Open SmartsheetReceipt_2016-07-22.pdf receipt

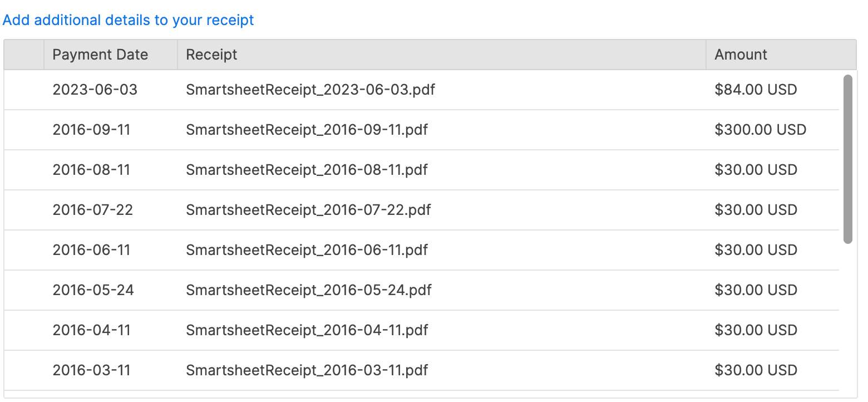[x=308, y=210]
